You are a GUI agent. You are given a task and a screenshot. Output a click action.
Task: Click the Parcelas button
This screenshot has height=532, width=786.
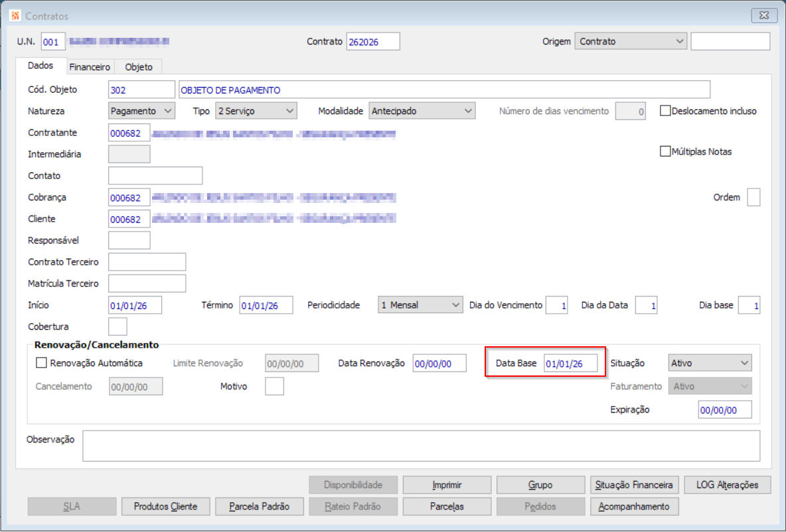(447, 506)
